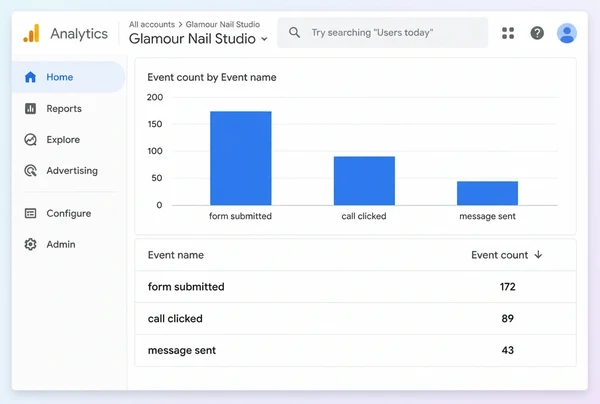Click the form submitted chart bar

(x=241, y=158)
